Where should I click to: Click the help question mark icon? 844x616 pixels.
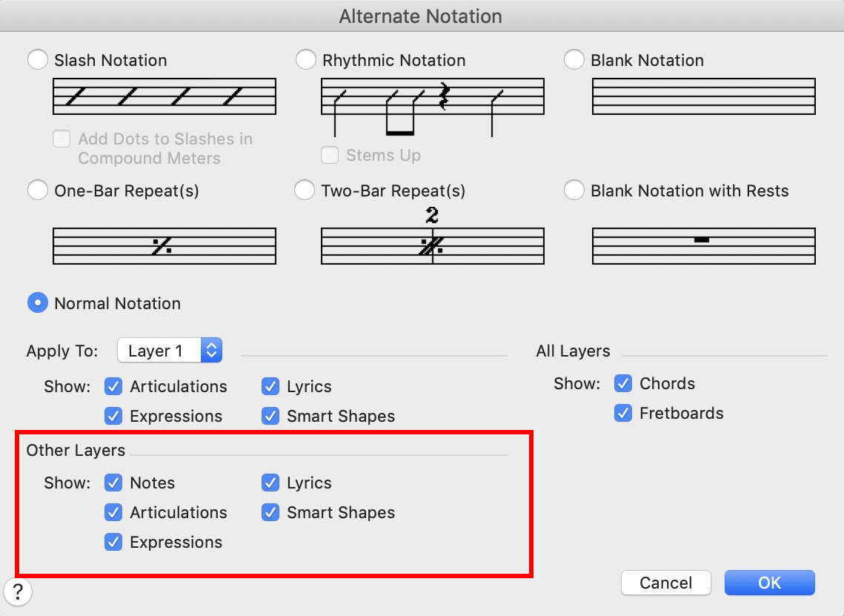click(x=18, y=592)
